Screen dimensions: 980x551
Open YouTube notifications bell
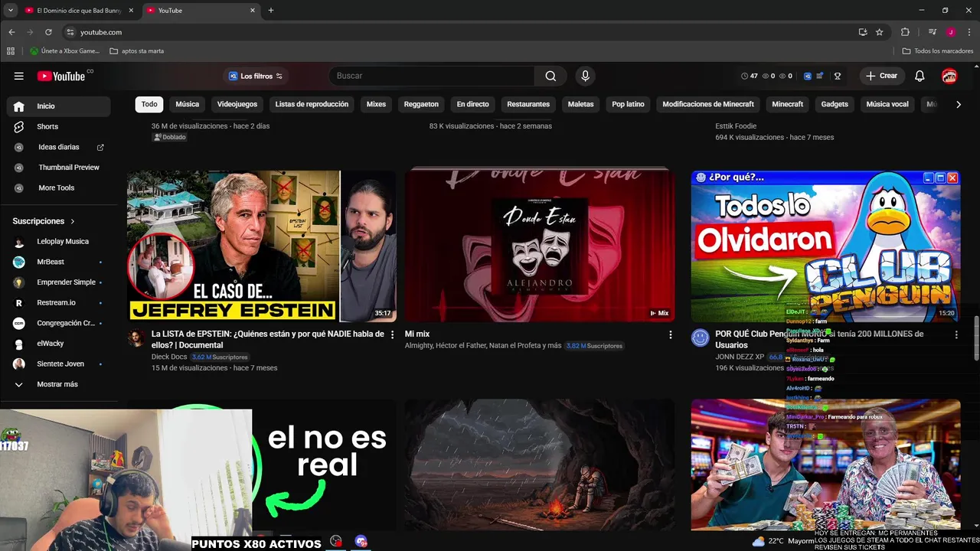click(920, 76)
